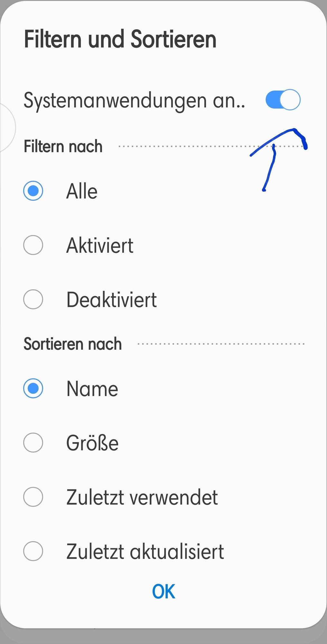Choose the Aktiviert filter radio button

click(33, 245)
